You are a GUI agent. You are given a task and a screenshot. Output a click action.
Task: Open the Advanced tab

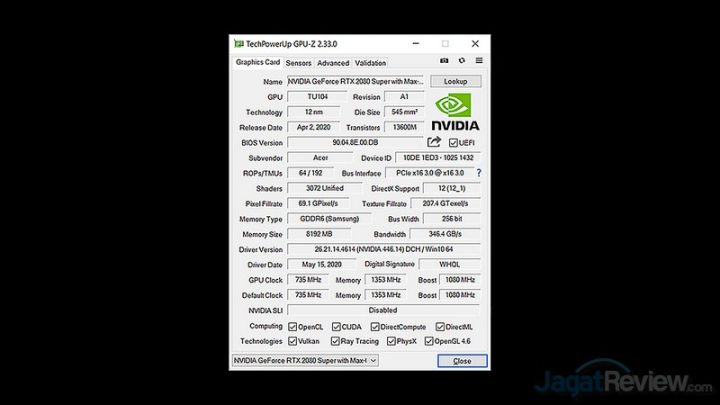coord(333,63)
